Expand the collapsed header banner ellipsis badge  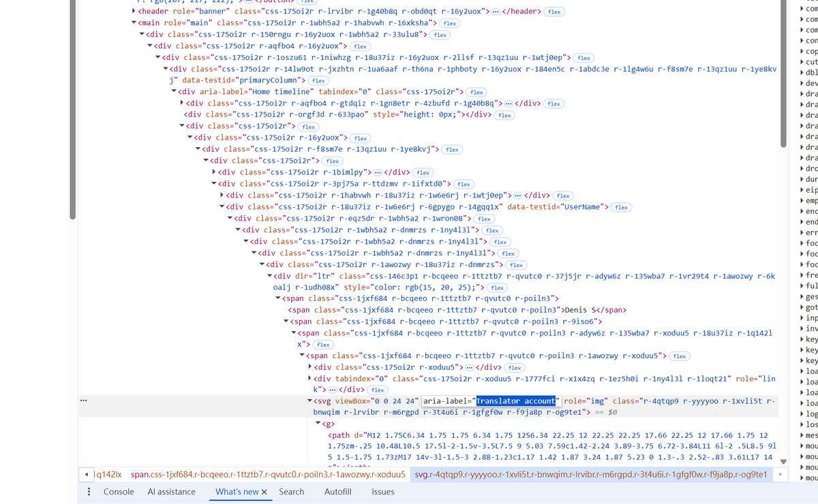click(496, 12)
